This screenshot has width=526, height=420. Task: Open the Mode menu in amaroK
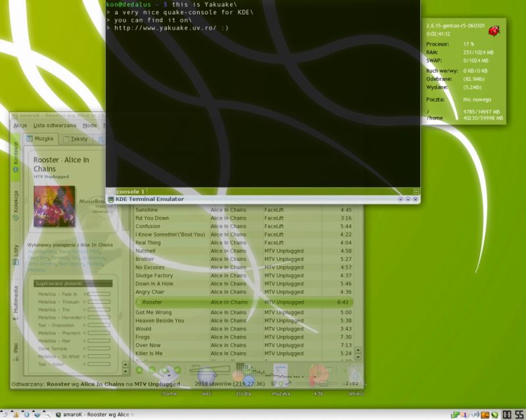click(x=89, y=126)
